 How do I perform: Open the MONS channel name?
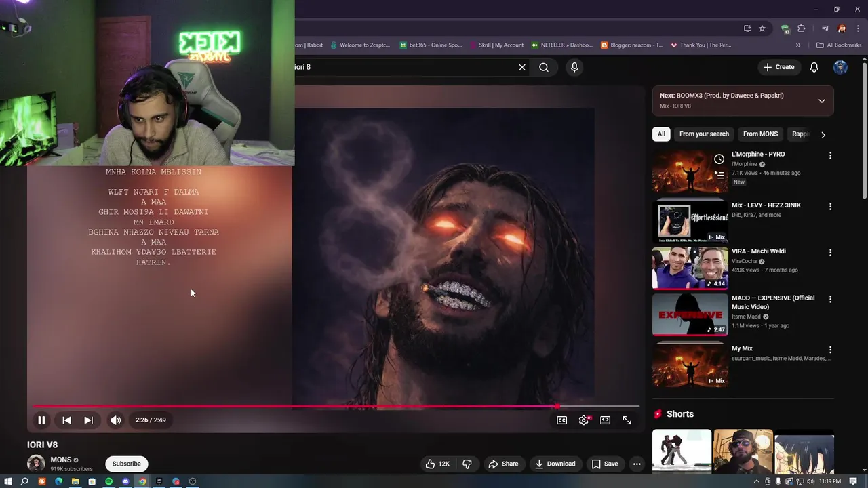(x=61, y=460)
